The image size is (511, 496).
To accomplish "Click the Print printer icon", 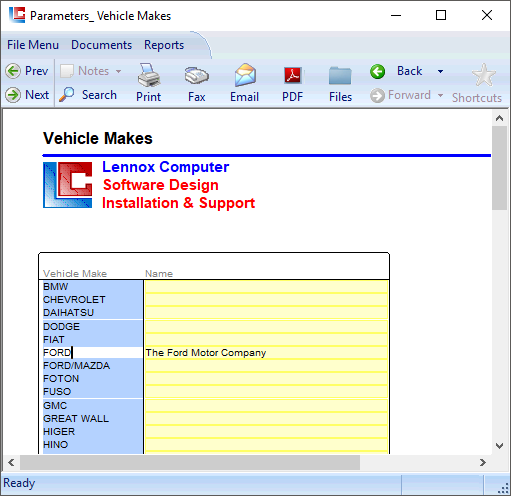I will (149, 75).
